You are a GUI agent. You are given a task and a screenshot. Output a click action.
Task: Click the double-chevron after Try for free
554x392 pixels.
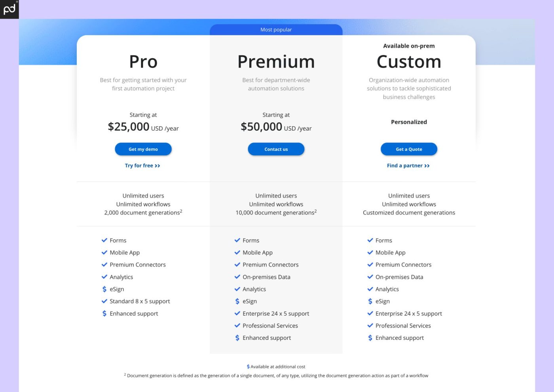click(x=157, y=165)
